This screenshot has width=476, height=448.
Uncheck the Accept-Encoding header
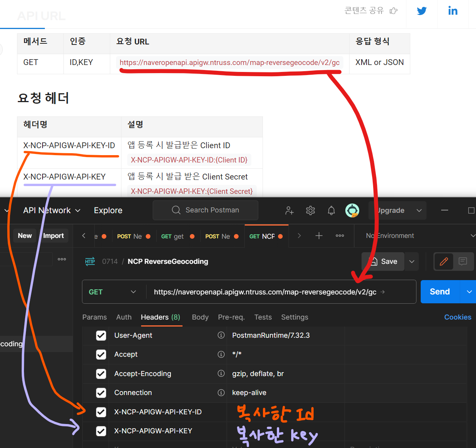click(101, 374)
